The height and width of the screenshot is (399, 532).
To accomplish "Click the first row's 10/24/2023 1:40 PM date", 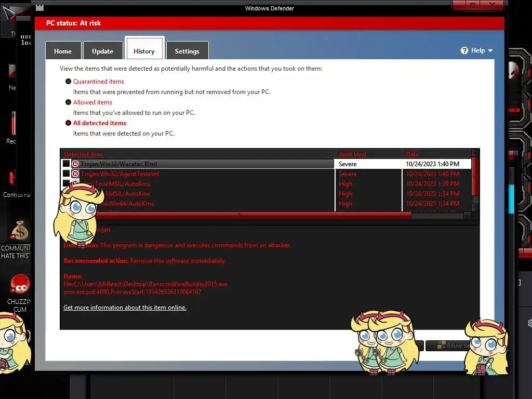I will point(433,164).
